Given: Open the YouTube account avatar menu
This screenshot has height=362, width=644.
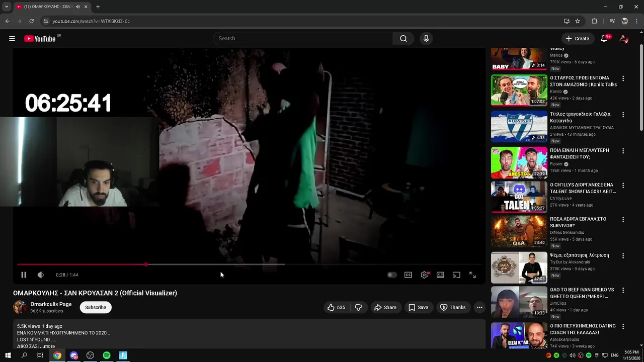Looking at the screenshot, I should [x=624, y=39].
